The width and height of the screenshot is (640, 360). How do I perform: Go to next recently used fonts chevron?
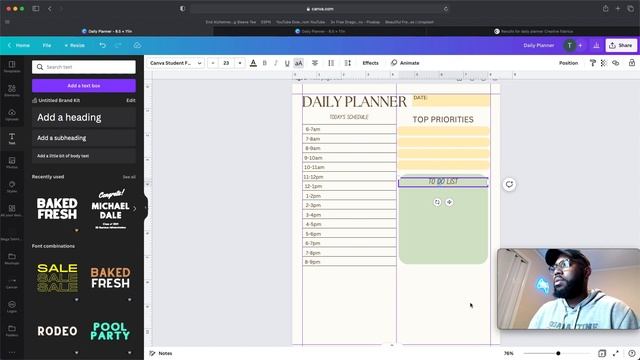tap(134, 209)
